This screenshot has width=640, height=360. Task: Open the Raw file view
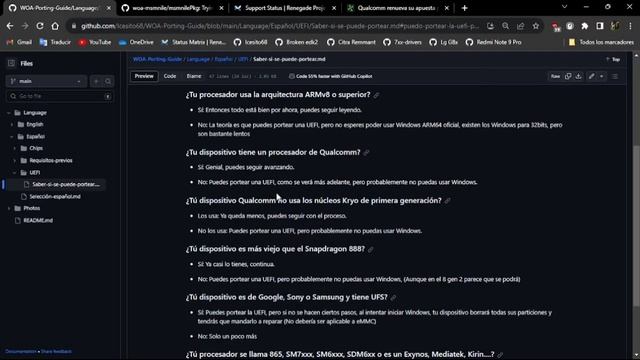pyautogui.click(x=555, y=76)
